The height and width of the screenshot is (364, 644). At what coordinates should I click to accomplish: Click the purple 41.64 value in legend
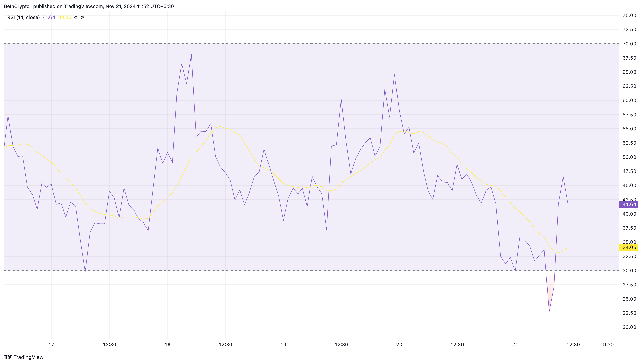(x=49, y=17)
